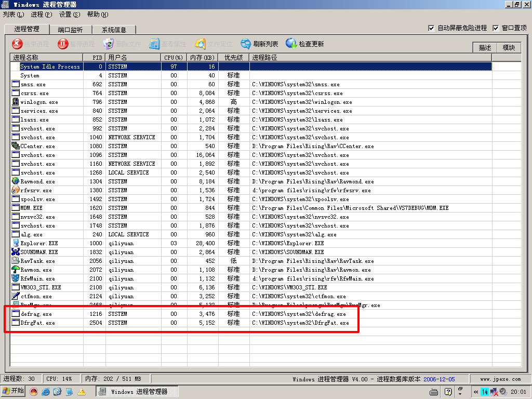
Task: Open the 帮助(H) menu
Action: [98, 15]
